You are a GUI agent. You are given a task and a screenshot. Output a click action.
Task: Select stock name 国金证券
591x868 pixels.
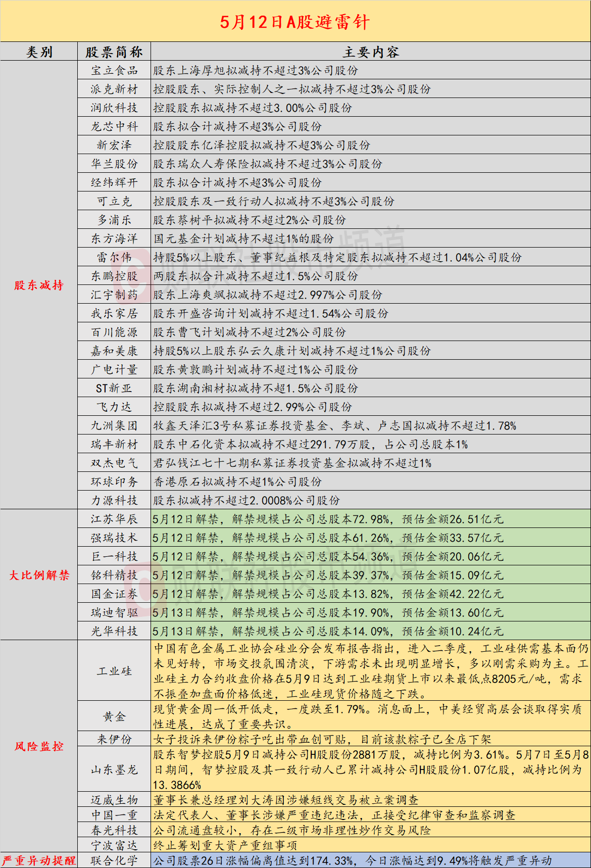click(114, 594)
